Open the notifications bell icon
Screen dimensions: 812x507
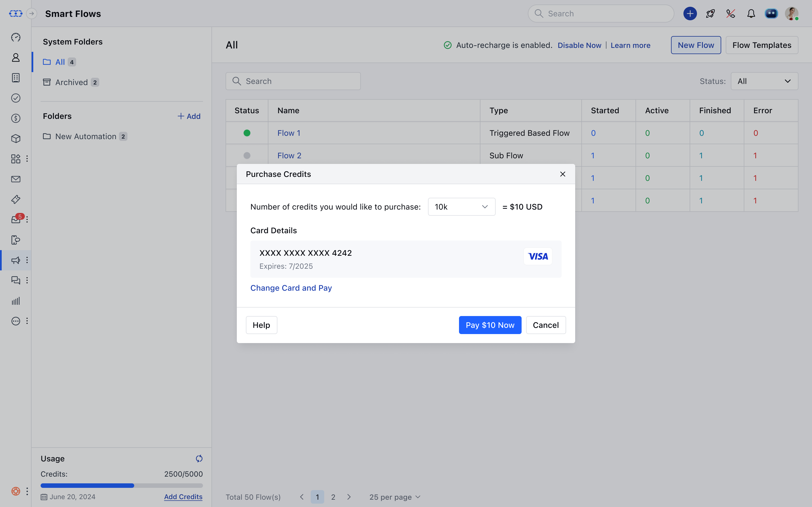pyautogui.click(x=751, y=14)
